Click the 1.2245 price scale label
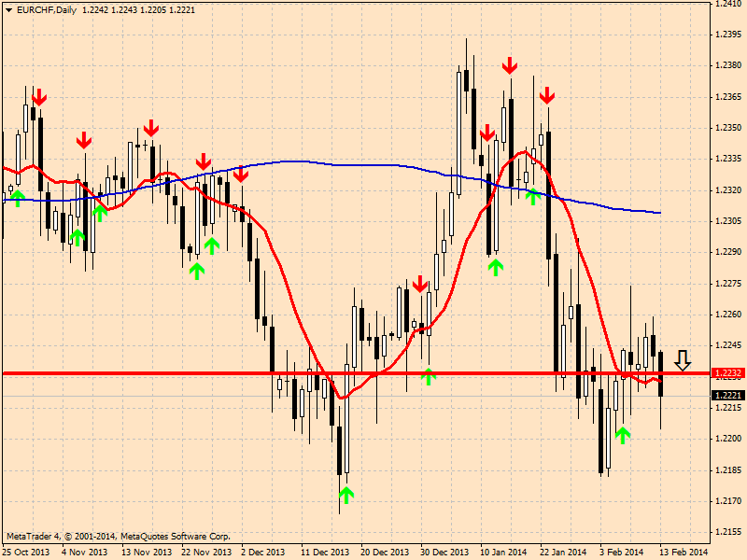This screenshot has height=560, width=747. (728, 345)
